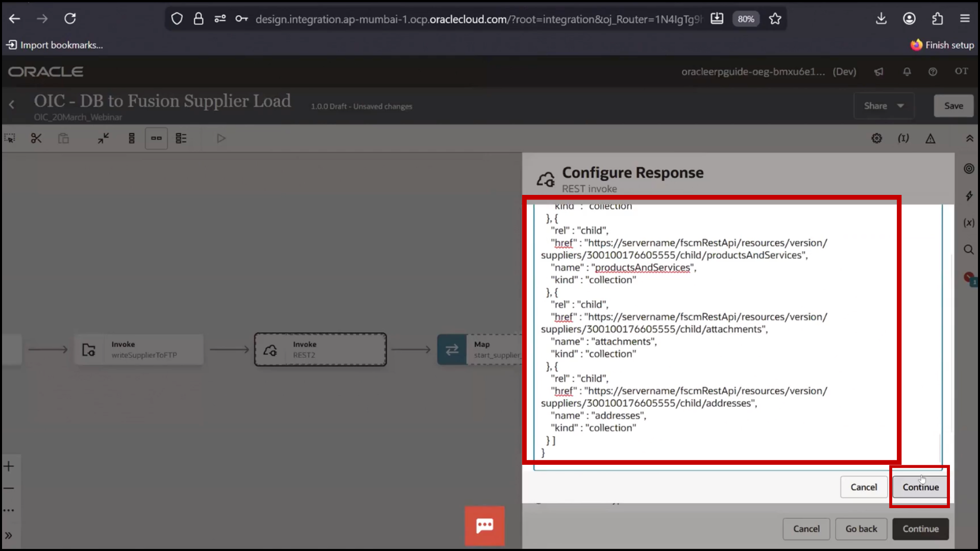Image resolution: width=980 pixels, height=551 pixels.
Task: Open the shield tracking protection icon
Action: click(177, 19)
